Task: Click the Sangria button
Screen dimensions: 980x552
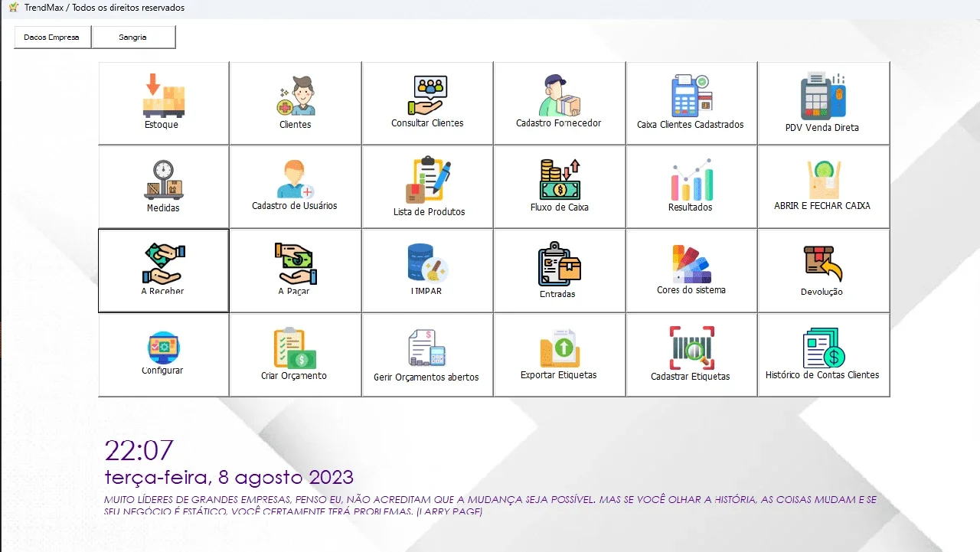Action: [x=133, y=37]
